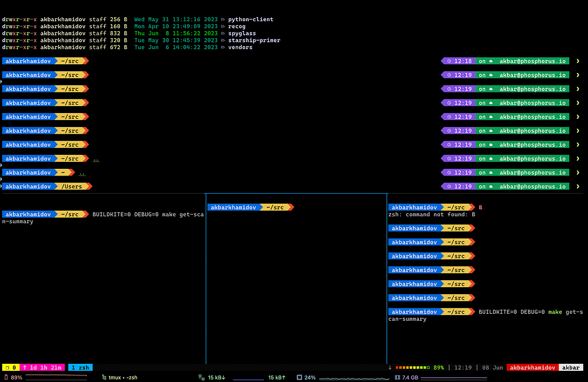Click the colored battery meter in tmux status
This screenshot has height=382, width=588.
point(413,368)
